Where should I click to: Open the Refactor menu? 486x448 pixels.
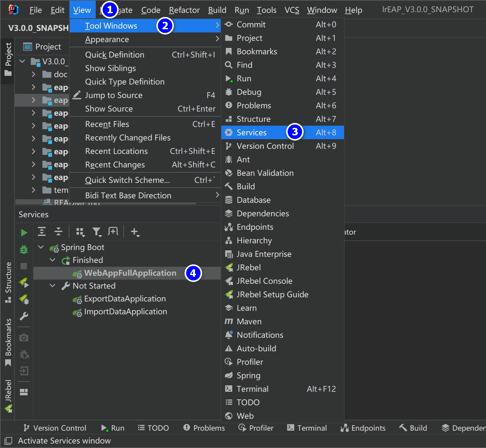coord(184,10)
